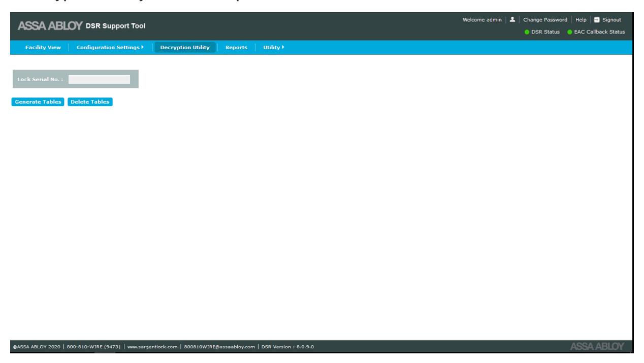Open the Reports tab

(236, 47)
